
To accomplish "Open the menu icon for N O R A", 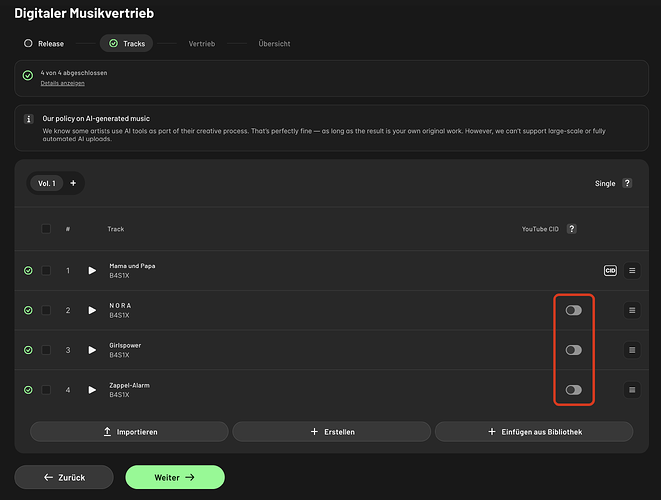I will coord(632,310).
